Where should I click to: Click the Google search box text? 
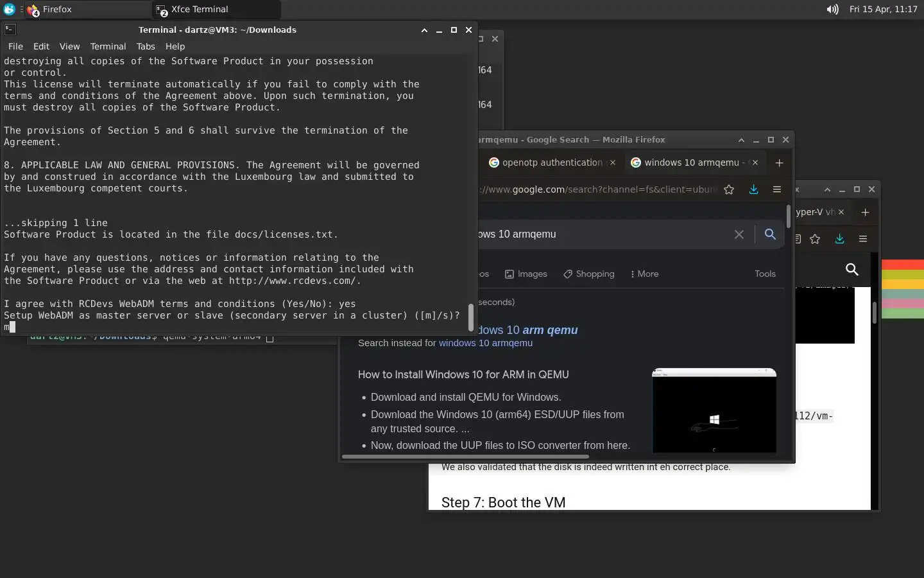(517, 234)
